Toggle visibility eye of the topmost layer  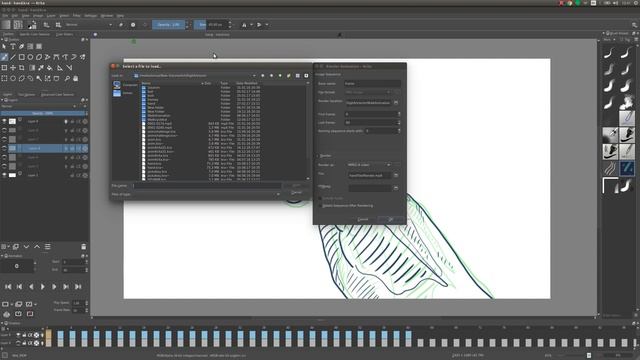4,122
